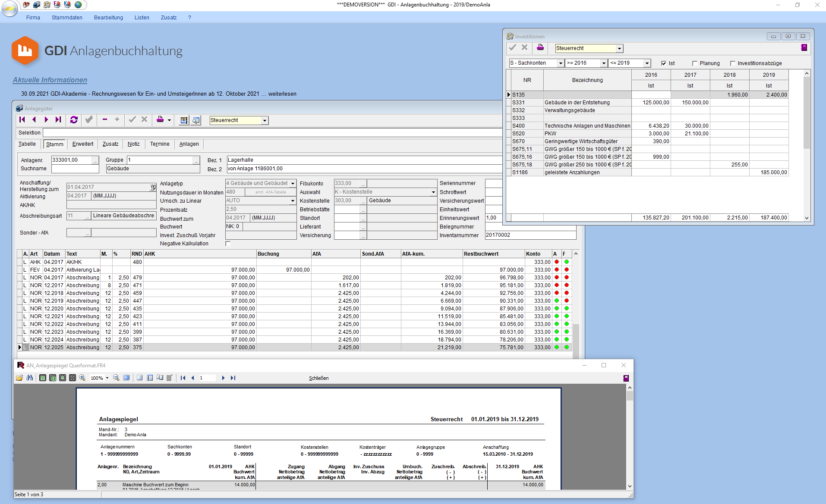Click the printer icon in Investitionen window
The image size is (826, 504).
[x=540, y=48]
